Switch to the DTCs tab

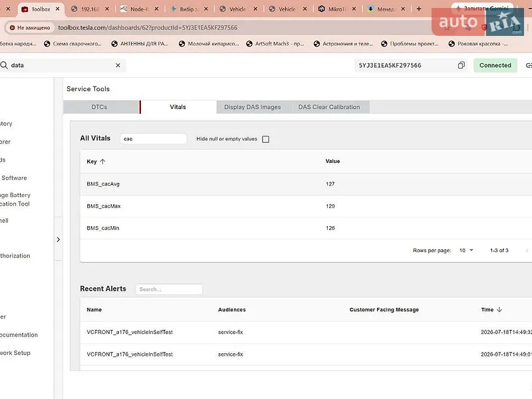pyautogui.click(x=99, y=107)
